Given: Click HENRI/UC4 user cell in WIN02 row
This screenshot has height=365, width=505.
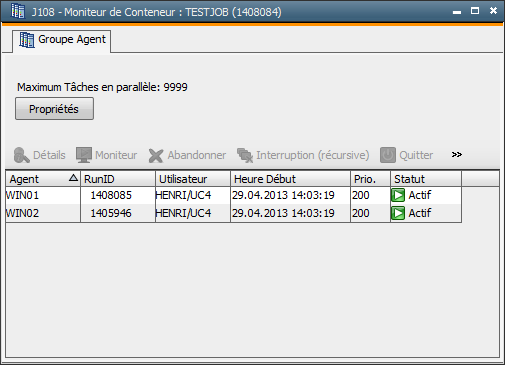Looking at the screenshot, I should [193, 213].
